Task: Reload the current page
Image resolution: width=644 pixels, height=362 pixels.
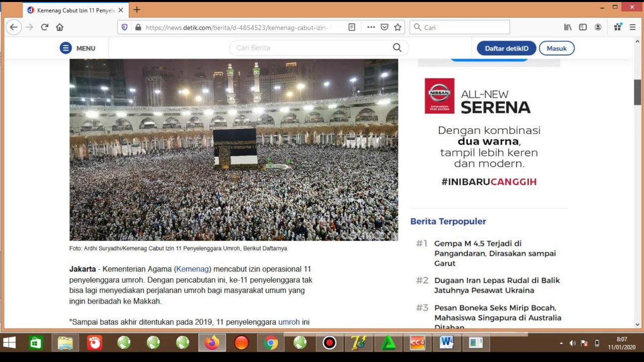Action: [x=44, y=27]
